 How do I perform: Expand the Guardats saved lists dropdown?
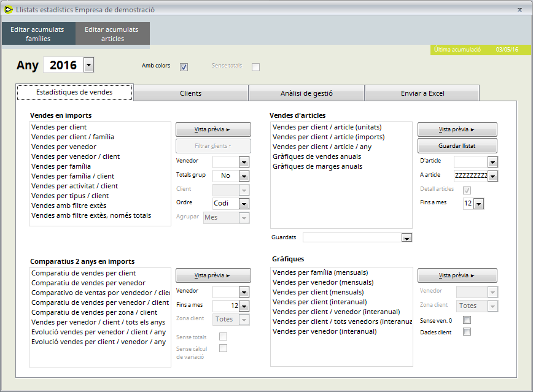pyautogui.click(x=407, y=237)
